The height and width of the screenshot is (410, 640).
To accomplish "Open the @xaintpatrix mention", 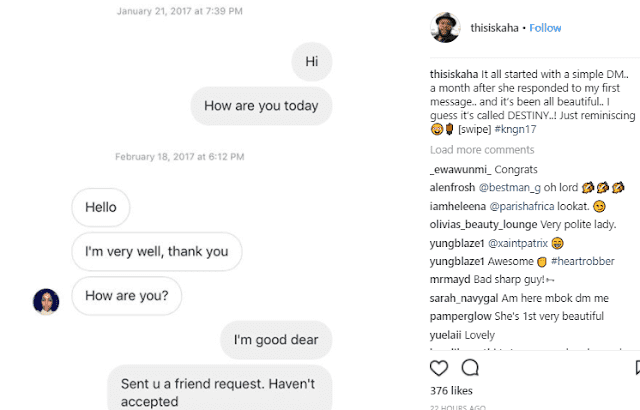I will point(516,242).
